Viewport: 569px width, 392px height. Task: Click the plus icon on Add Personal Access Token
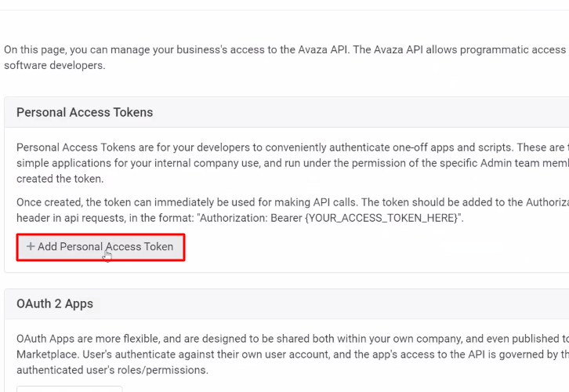[31, 246]
